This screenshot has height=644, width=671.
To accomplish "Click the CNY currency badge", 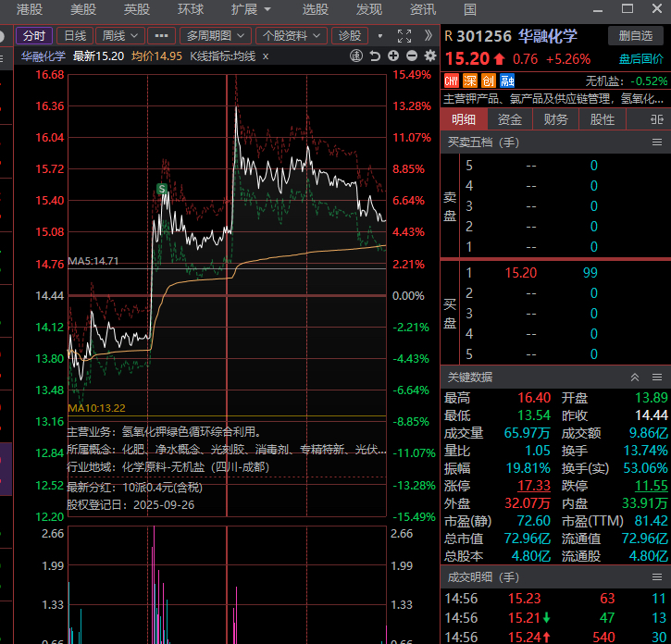I will tap(452, 80).
